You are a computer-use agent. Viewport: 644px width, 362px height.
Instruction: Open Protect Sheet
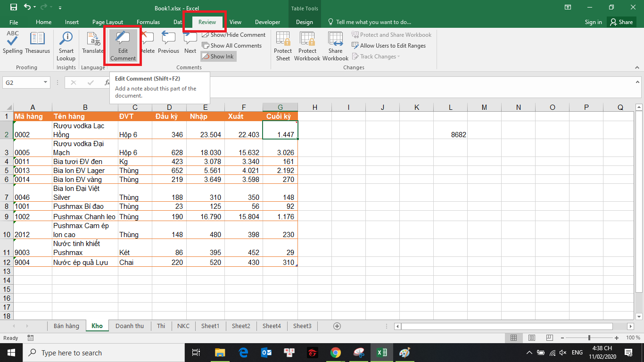[282, 45]
